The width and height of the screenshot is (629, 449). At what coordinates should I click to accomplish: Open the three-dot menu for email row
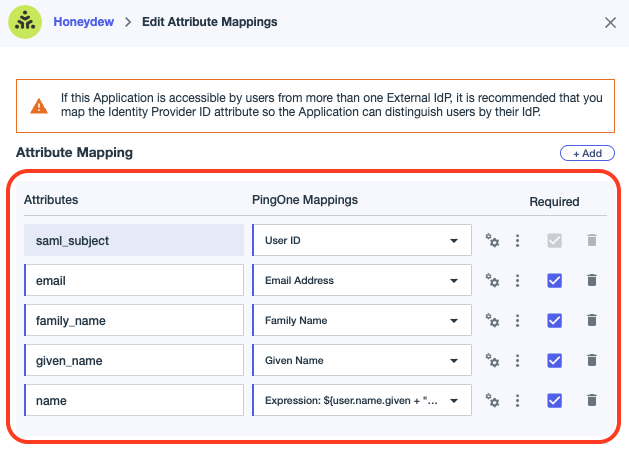(517, 280)
